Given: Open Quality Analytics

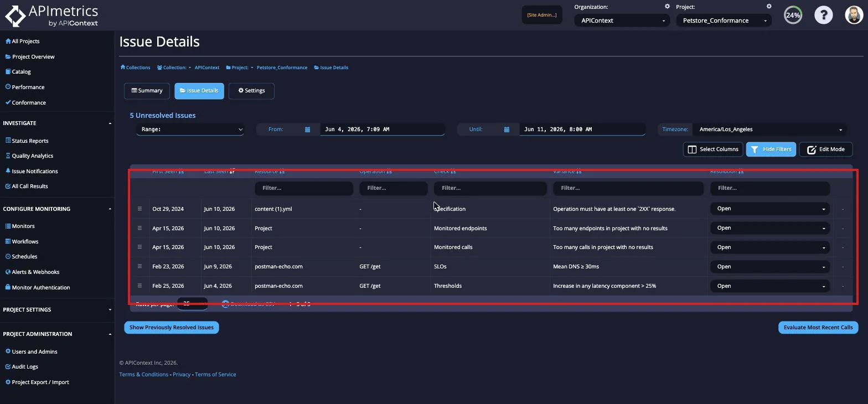Looking at the screenshot, I should 29,156.
